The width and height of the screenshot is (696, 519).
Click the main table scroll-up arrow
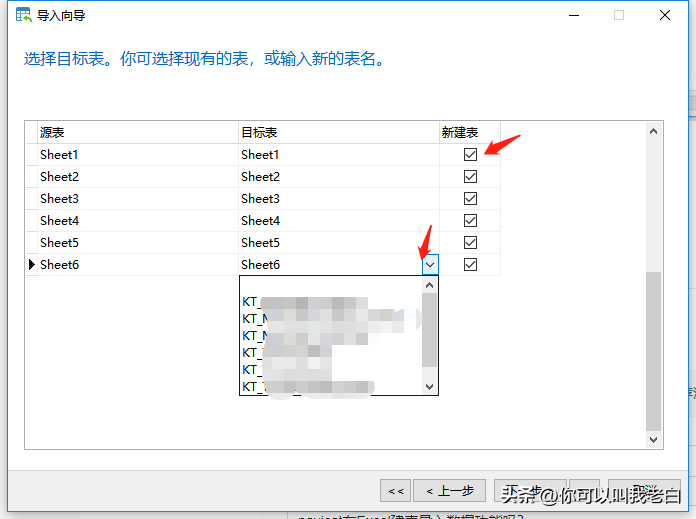click(x=653, y=131)
